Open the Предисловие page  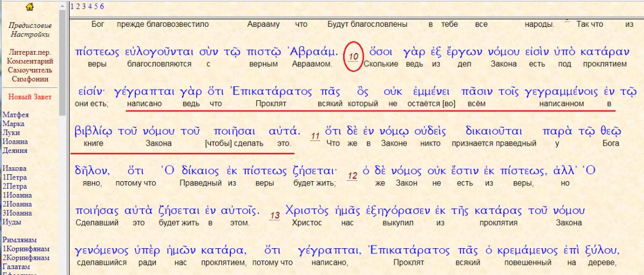click(30, 25)
